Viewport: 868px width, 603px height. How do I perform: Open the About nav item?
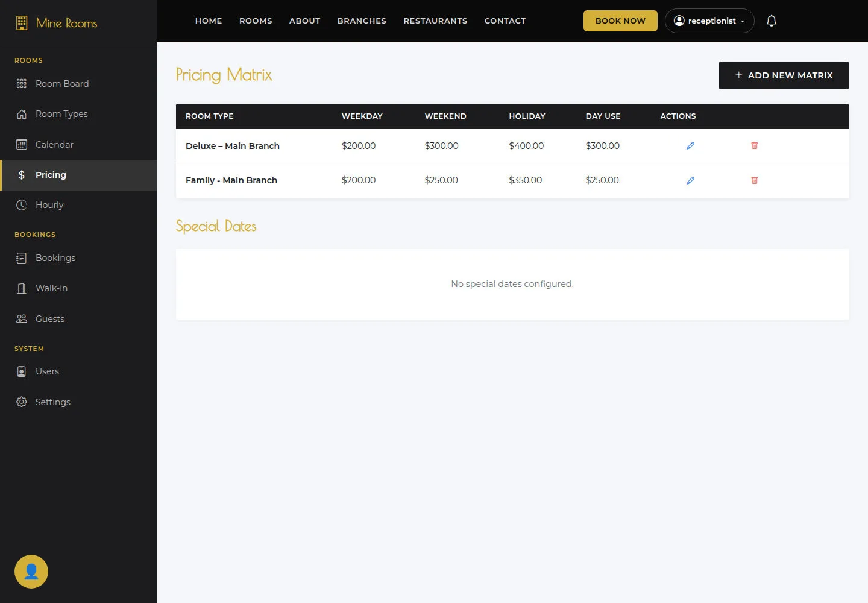point(305,21)
